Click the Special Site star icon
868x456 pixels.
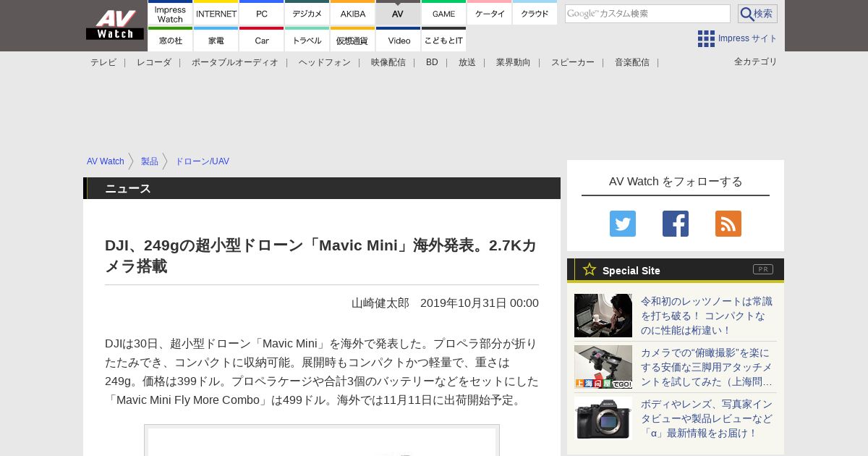click(x=590, y=269)
